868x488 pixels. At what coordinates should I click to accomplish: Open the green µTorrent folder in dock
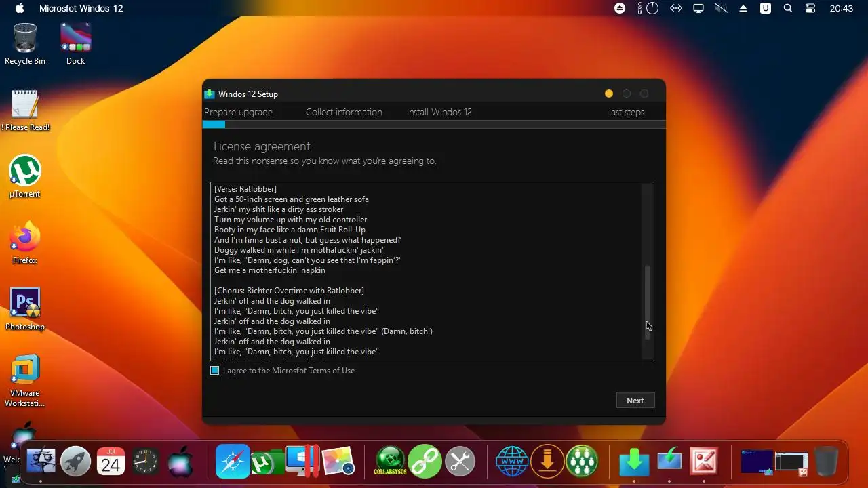tap(267, 462)
